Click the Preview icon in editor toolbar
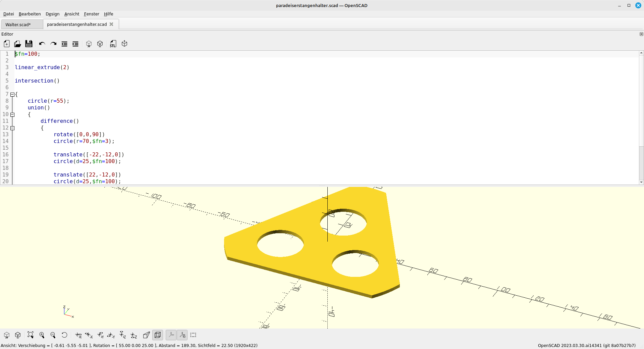Screen dimensions: 644x349 click(x=89, y=44)
